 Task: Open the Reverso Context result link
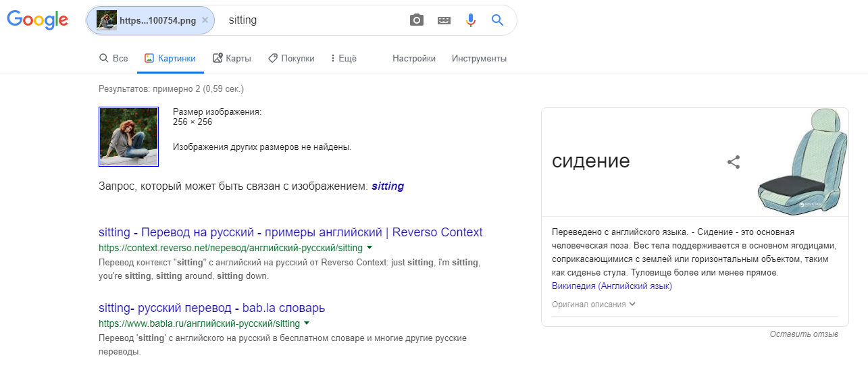[290, 232]
